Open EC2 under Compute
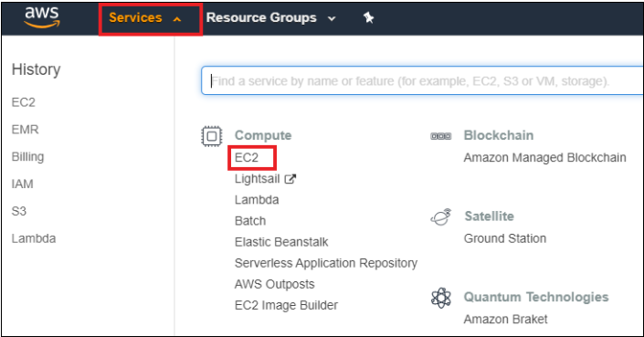Image resolution: width=644 pixels, height=337 pixels. pos(247,158)
